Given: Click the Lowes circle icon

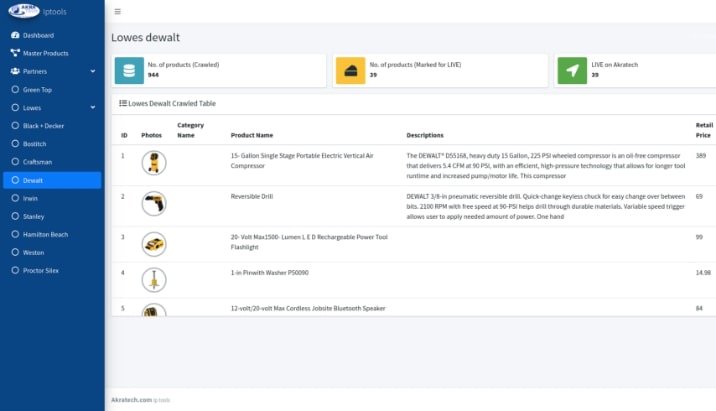Looking at the screenshot, I should tap(15, 107).
